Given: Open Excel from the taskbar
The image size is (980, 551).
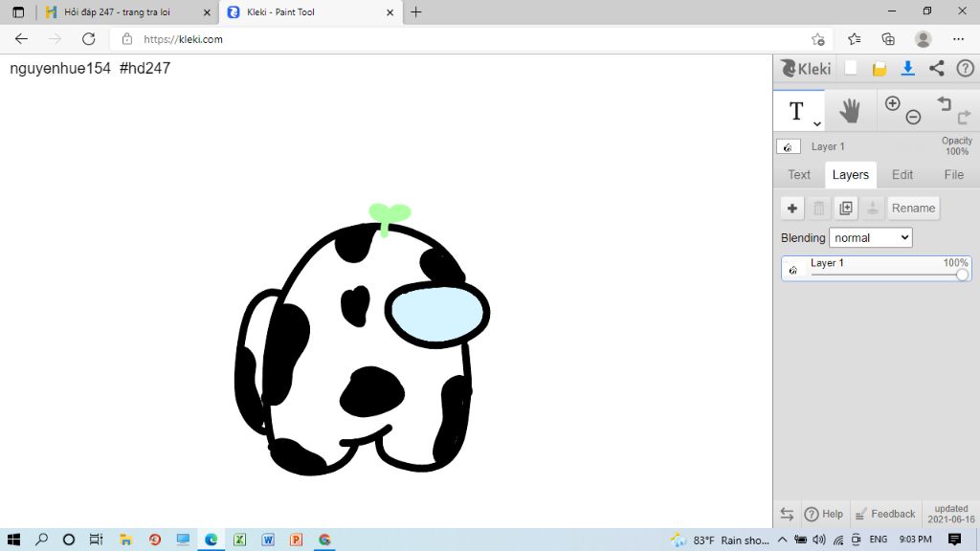Looking at the screenshot, I should click(239, 540).
